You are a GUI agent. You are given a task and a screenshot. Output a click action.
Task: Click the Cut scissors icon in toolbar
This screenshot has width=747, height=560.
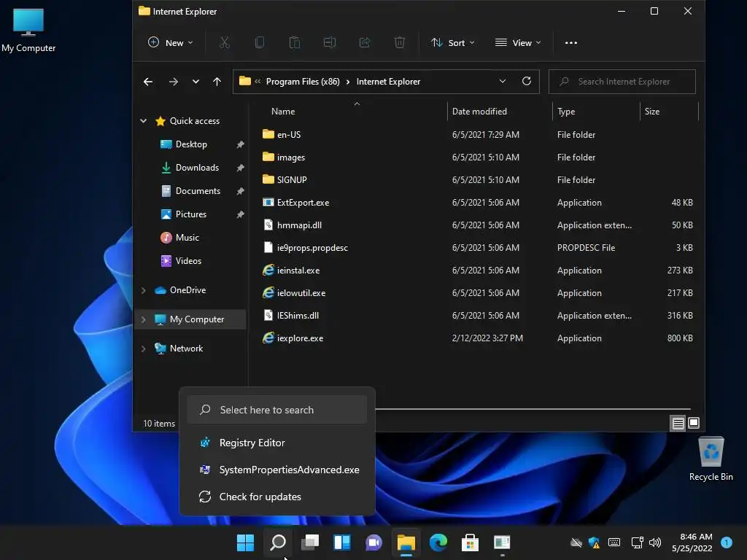(225, 43)
